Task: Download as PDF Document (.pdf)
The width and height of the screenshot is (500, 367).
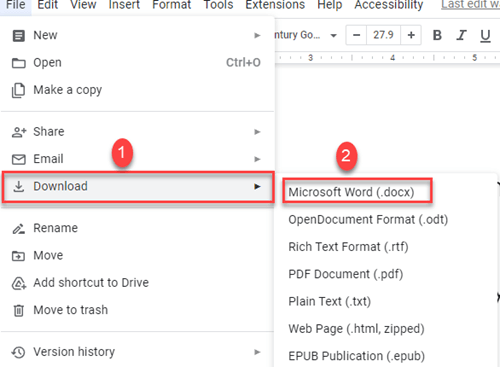Action: click(x=346, y=274)
